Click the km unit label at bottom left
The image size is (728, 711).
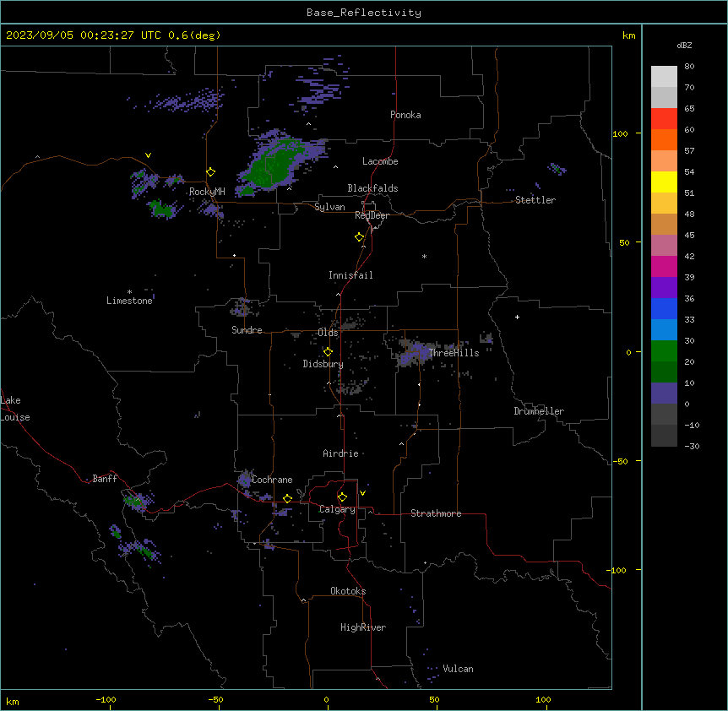(13, 701)
